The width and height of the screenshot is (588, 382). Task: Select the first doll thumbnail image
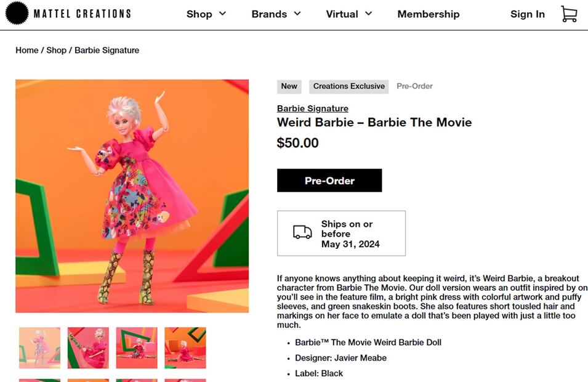(40, 347)
